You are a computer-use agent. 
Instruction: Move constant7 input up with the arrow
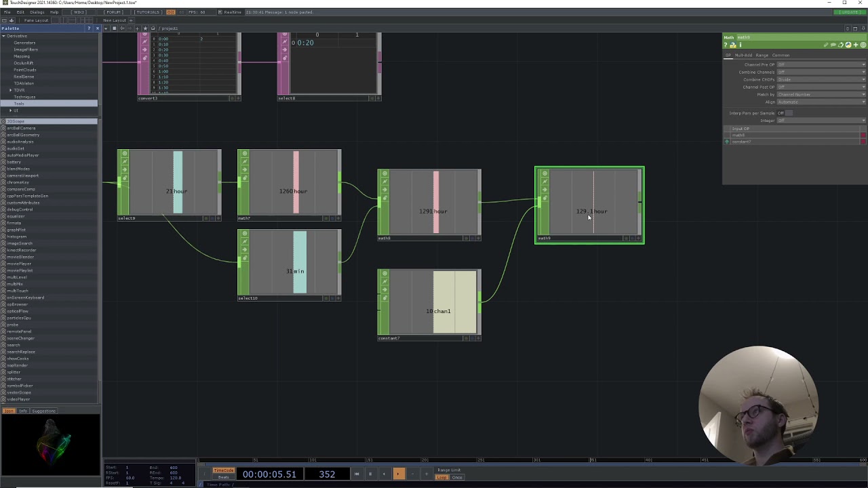pos(727,142)
